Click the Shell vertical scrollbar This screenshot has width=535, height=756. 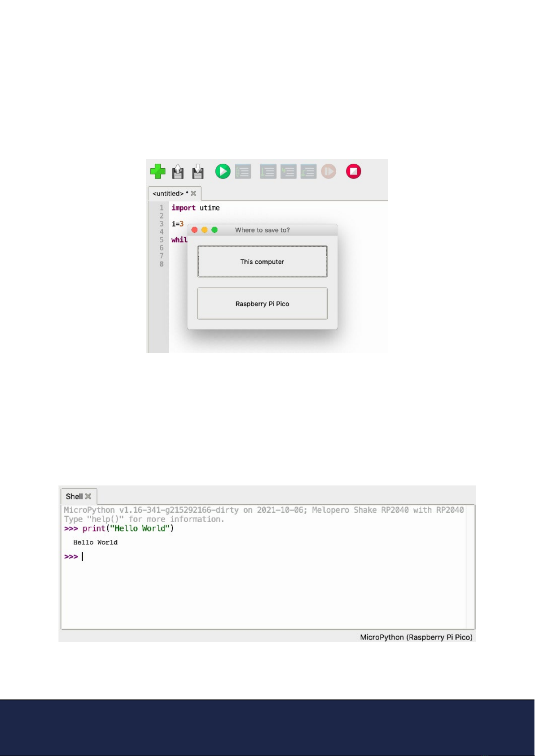pyautogui.click(x=470, y=567)
